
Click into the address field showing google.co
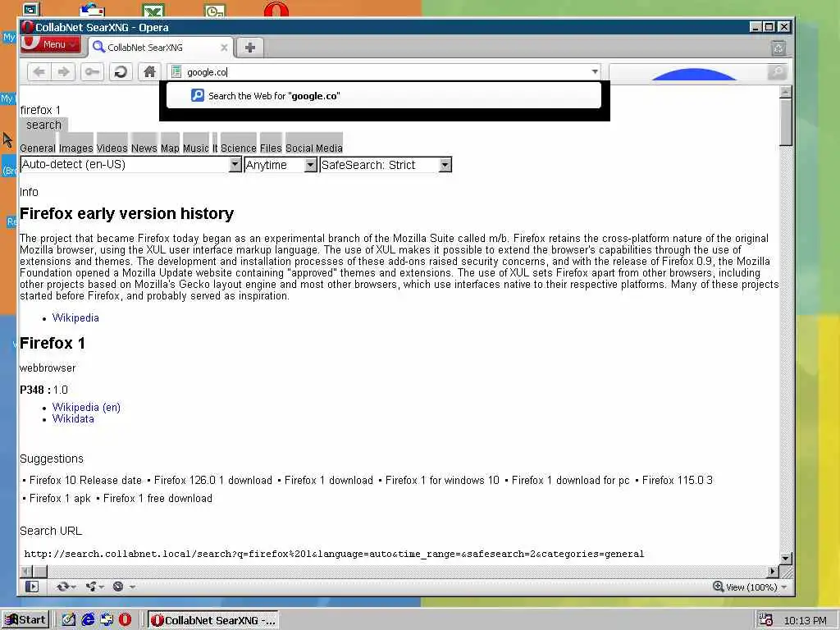[386, 72]
